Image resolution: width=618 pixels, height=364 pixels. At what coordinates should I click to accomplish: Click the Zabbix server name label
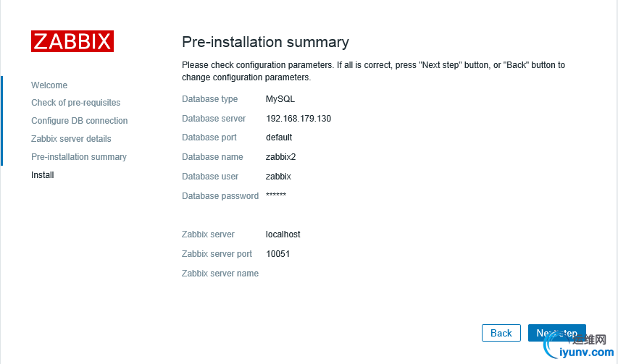pos(220,273)
